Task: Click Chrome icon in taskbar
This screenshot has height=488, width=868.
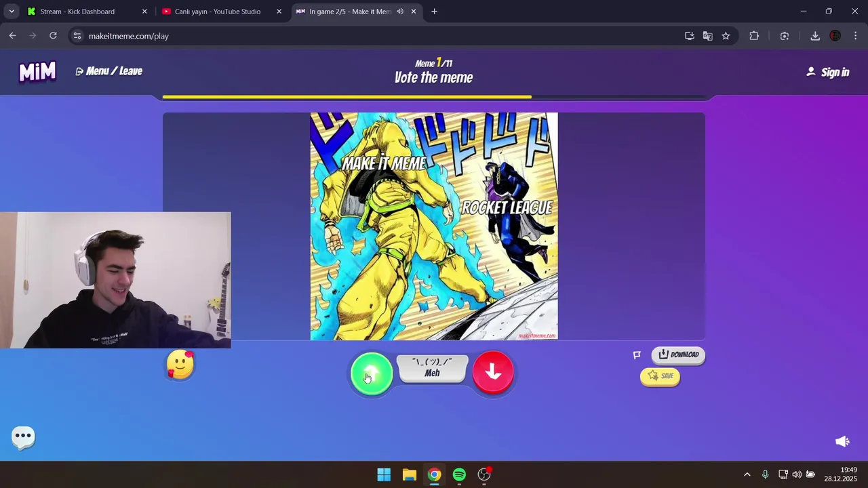Action: pos(434,474)
